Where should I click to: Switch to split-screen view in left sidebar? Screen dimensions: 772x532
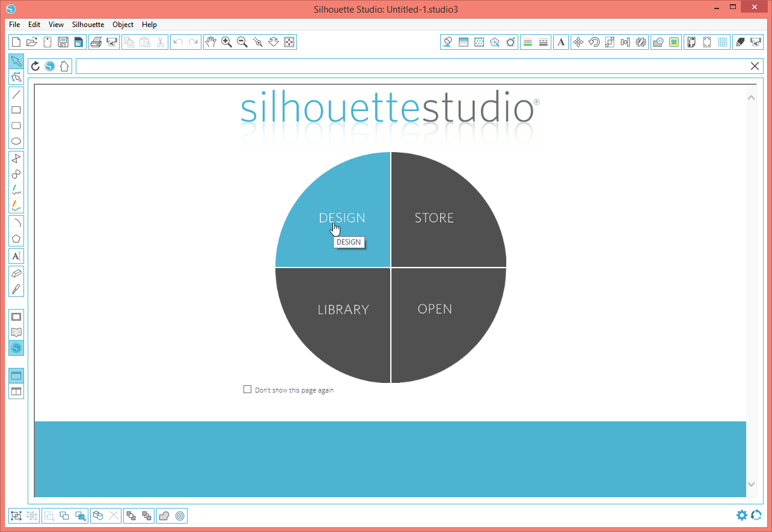[16, 391]
